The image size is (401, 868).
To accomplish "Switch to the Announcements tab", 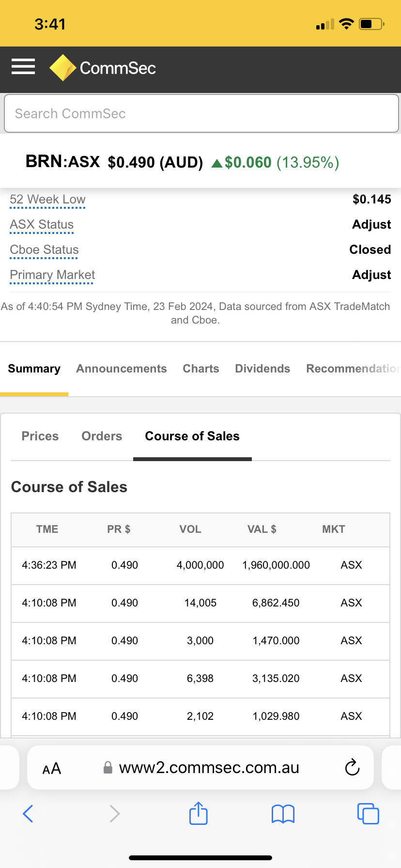I will tap(121, 369).
